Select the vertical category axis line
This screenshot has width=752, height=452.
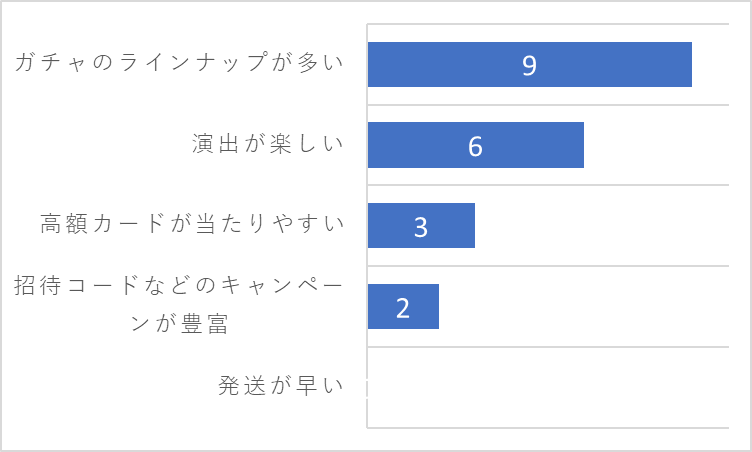click(x=367, y=226)
